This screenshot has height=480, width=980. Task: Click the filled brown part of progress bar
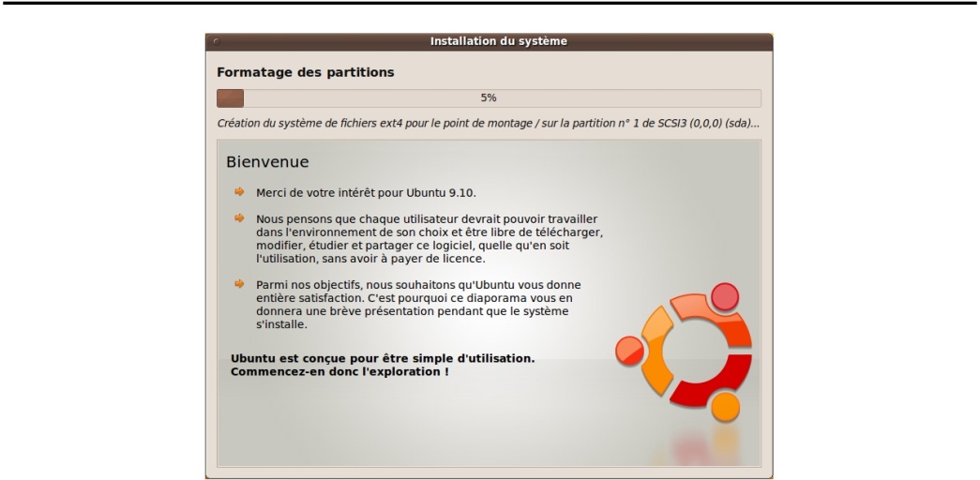230,97
